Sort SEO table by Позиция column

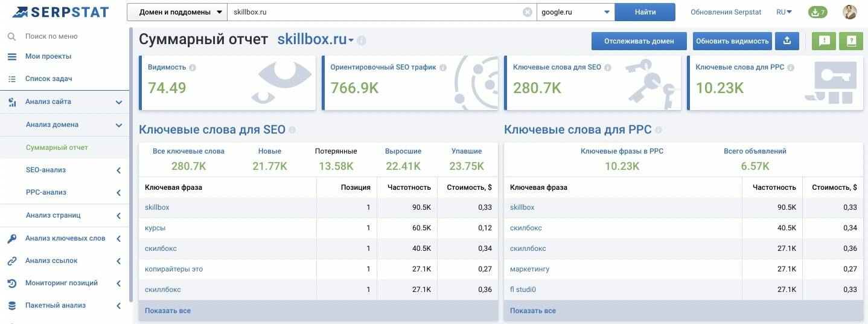point(356,187)
